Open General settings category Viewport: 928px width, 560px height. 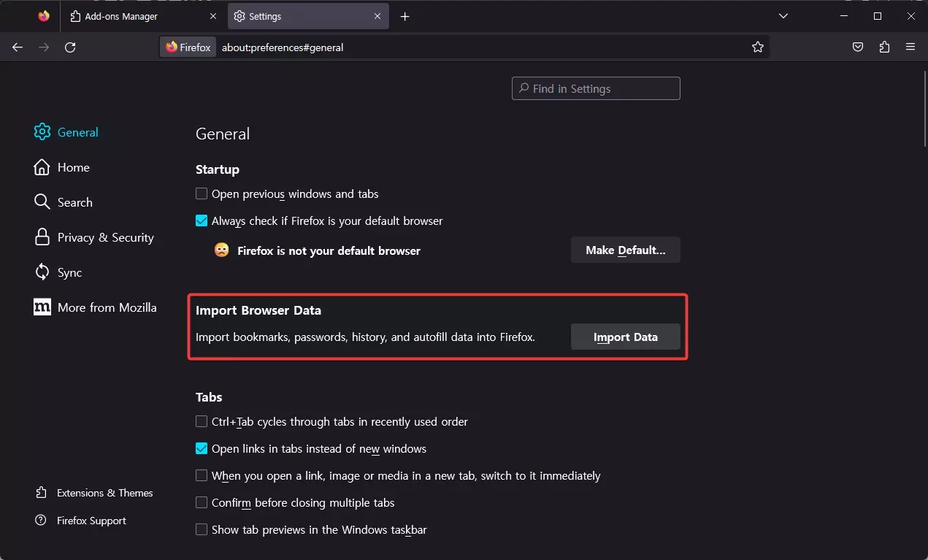(66, 132)
